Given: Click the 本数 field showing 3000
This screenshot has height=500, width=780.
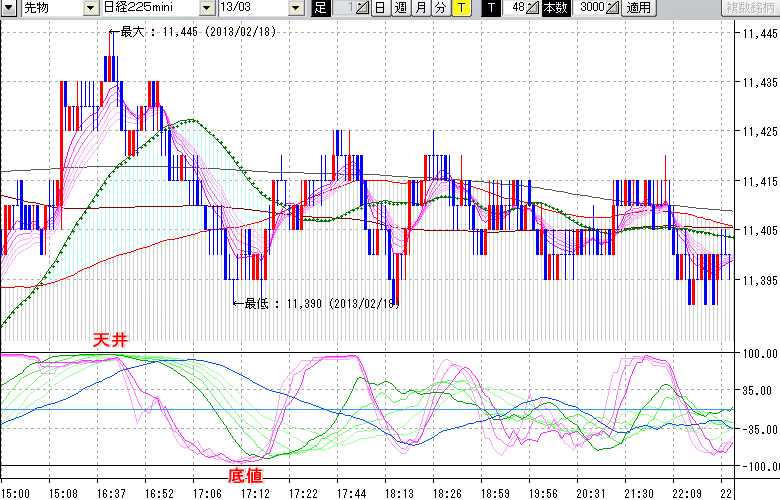Looking at the screenshot, I should click(591, 8).
